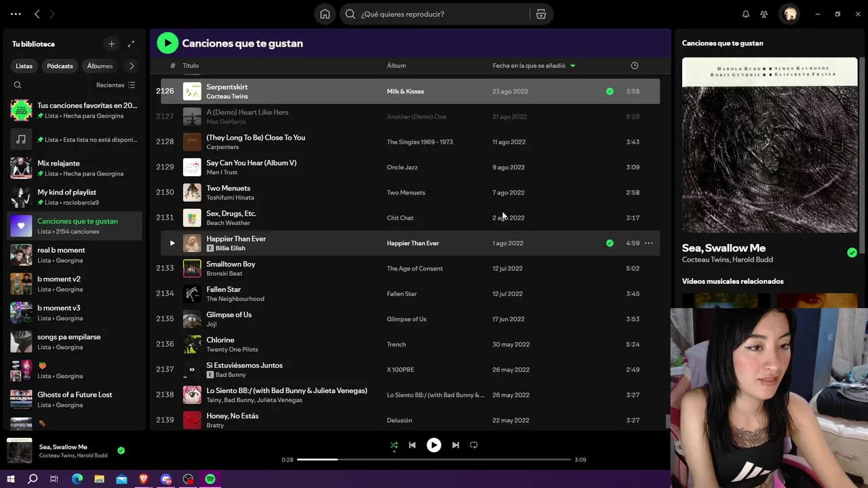Open Sea, Swallow Me title in right panel

[724, 248]
